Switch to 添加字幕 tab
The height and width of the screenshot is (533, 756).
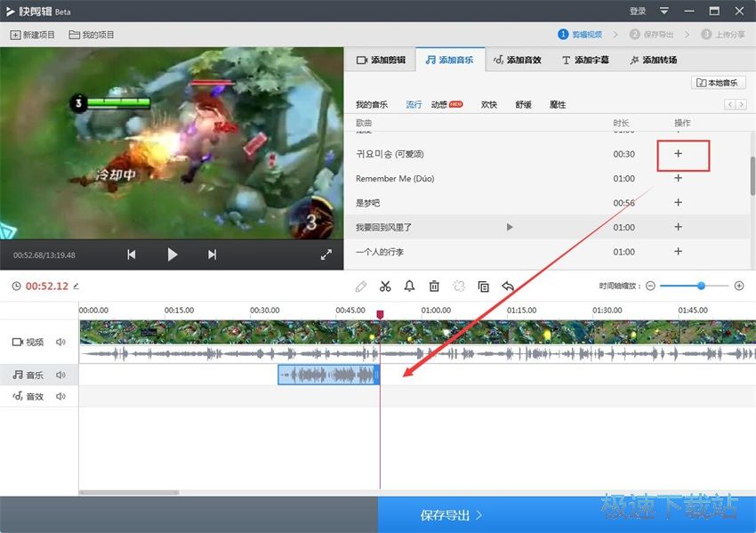(585, 60)
